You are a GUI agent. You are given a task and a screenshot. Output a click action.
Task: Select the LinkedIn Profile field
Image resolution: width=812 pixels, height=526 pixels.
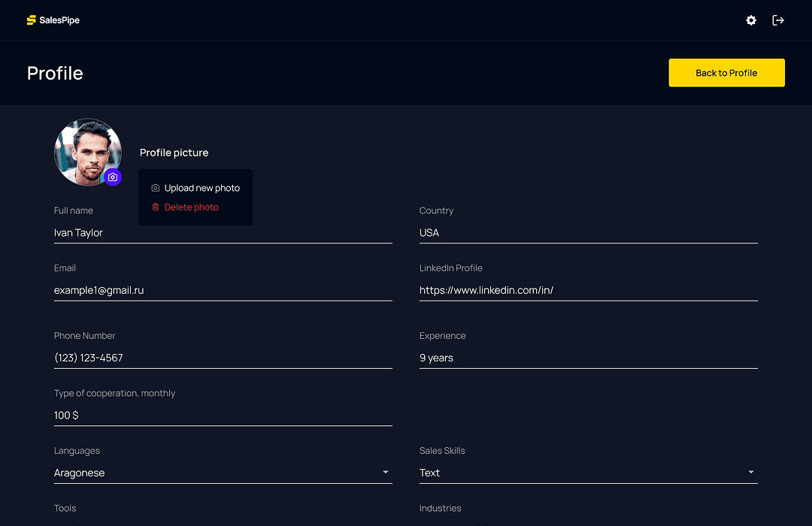tap(588, 290)
